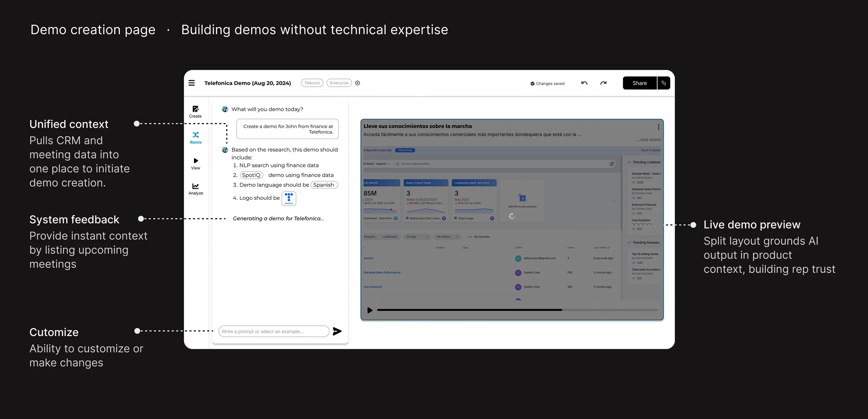Click the Telefonica logo thumbnail
This screenshot has width=868, height=419.
click(x=289, y=198)
